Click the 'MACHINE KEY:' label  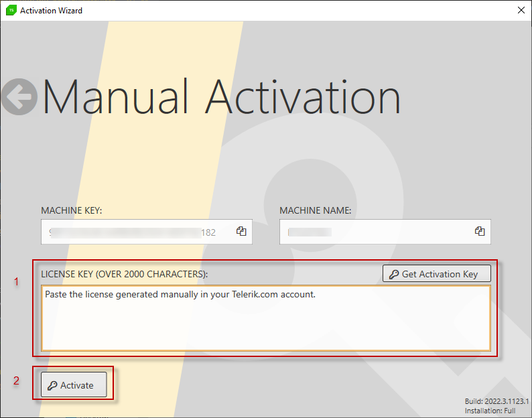pos(71,211)
